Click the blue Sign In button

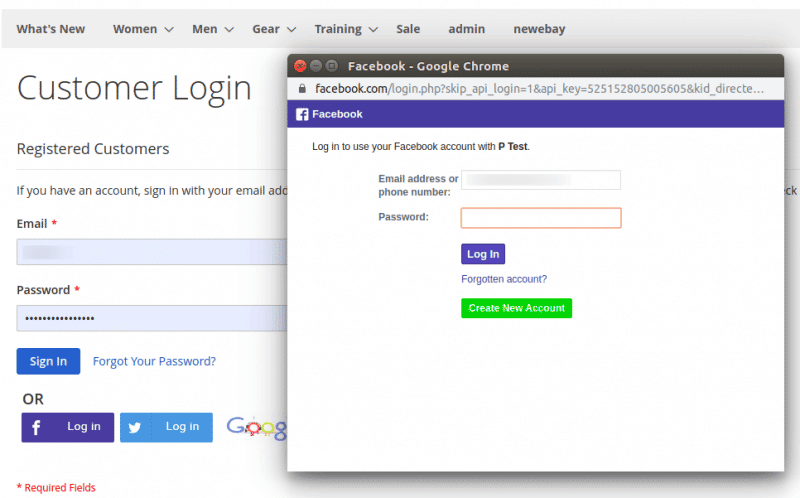tap(48, 361)
